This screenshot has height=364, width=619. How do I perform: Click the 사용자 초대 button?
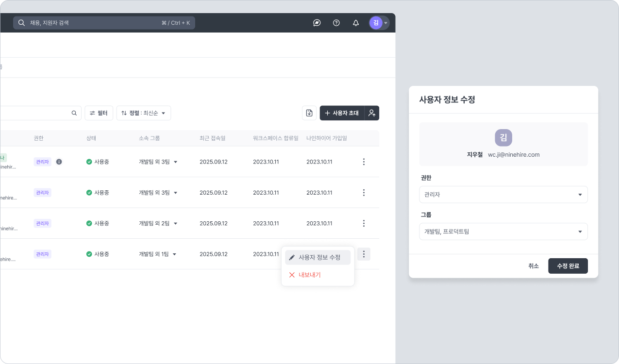tap(342, 113)
